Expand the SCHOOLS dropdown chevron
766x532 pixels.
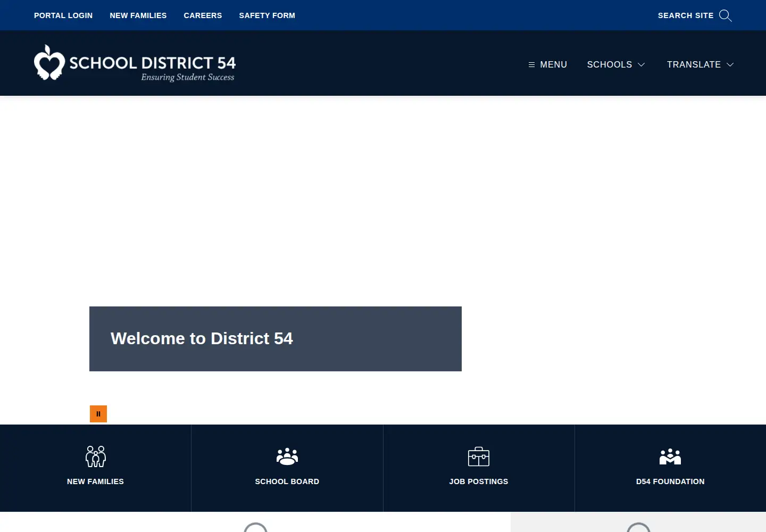tap(642, 64)
